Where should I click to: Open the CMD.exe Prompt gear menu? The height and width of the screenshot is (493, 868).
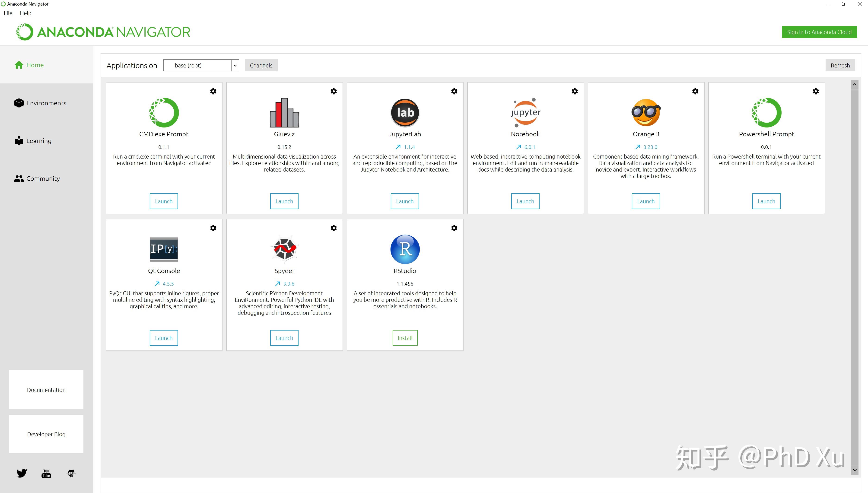(x=213, y=91)
